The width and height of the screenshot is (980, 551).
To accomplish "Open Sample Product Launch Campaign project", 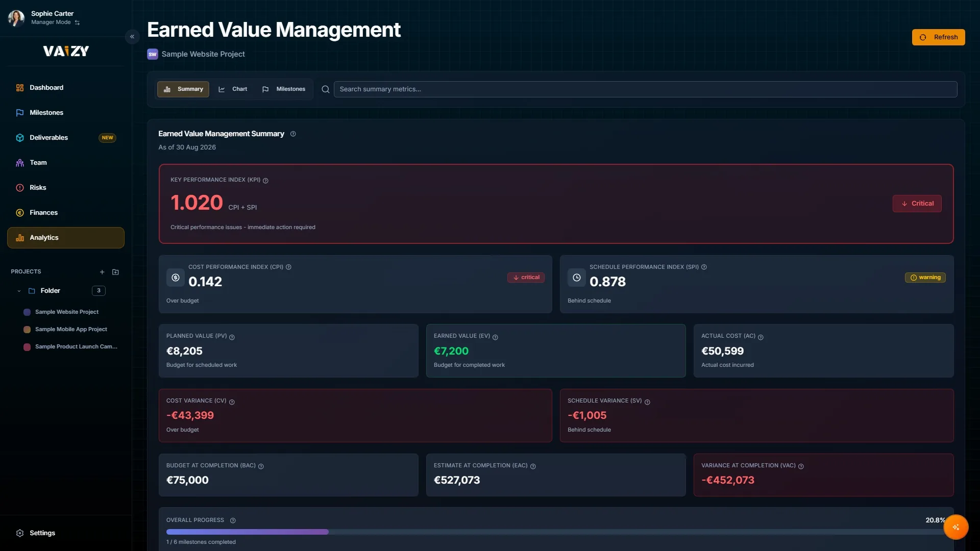I will click(x=76, y=346).
